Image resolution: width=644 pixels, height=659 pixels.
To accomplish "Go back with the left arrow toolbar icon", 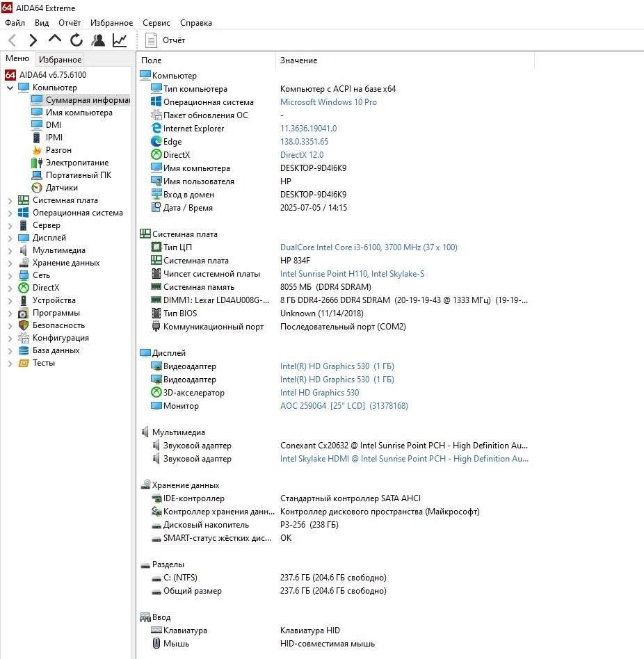I will (13, 40).
